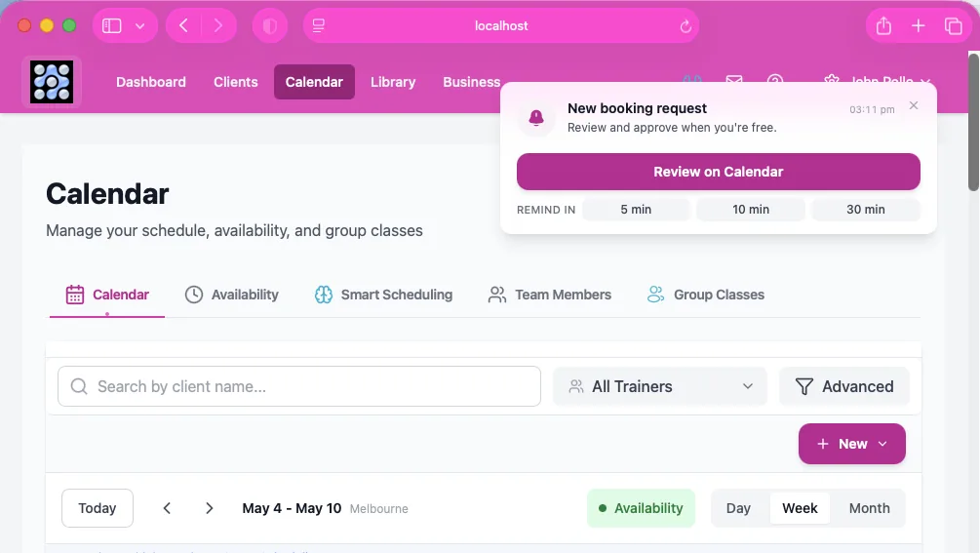Go forward with Safari forward arrow
The height and width of the screenshot is (553, 980).
218,25
